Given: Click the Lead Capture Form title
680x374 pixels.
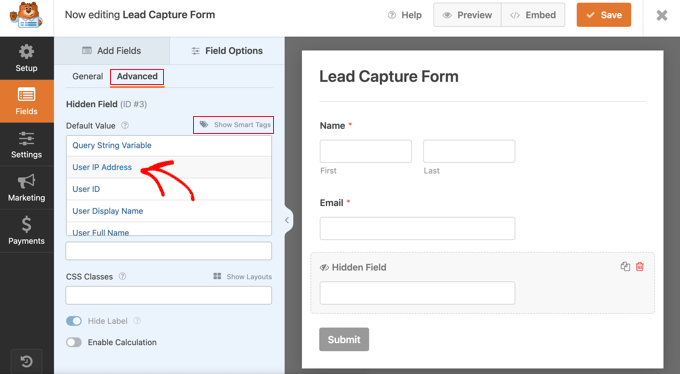Looking at the screenshot, I should pyautogui.click(x=389, y=77).
